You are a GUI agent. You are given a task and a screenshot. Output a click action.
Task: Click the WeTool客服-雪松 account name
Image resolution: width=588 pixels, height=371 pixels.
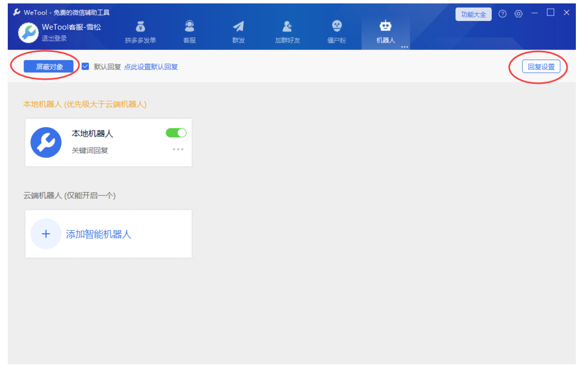[72, 27]
